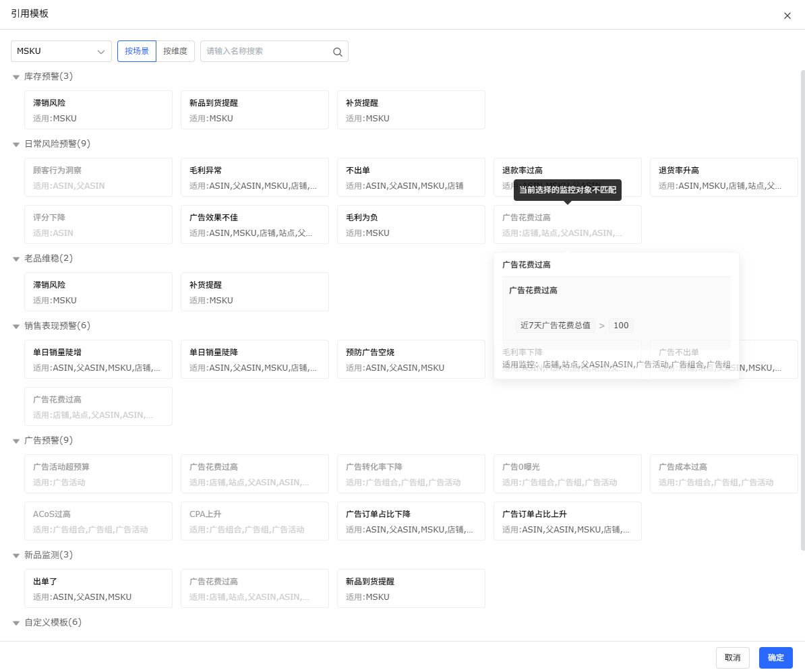Click the ACoS过高 card
The width and height of the screenshot is (805, 672).
(x=98, y=520)
